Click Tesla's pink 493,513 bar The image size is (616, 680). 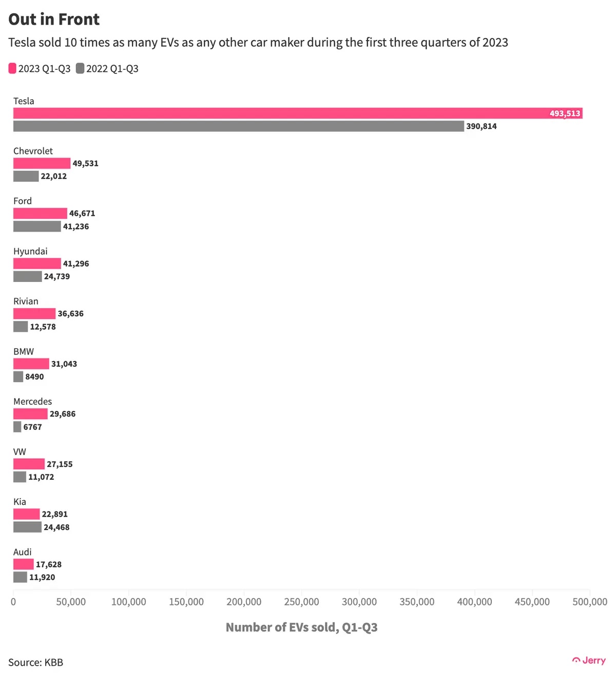point(298,114)
